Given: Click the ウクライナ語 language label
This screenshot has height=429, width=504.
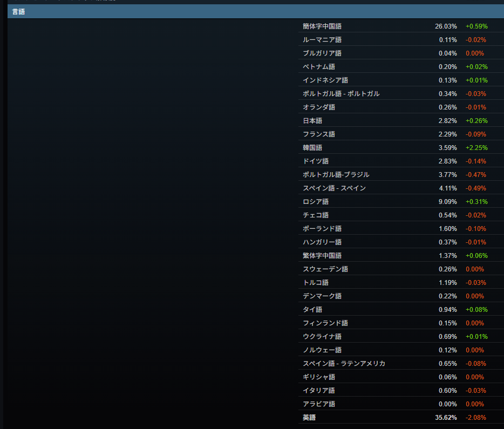Looking at the screenshot, I should click(x=322, y=336).
